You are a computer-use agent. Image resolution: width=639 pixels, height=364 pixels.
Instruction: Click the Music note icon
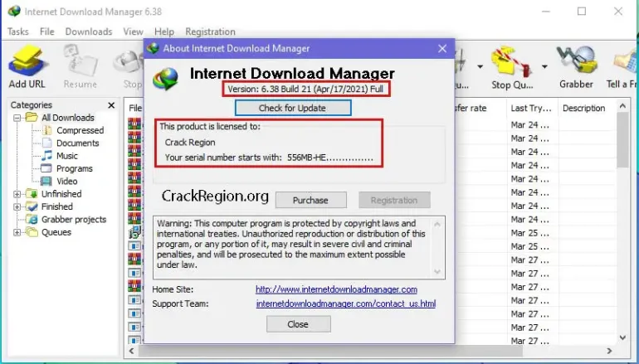click(x=46, y=156)
